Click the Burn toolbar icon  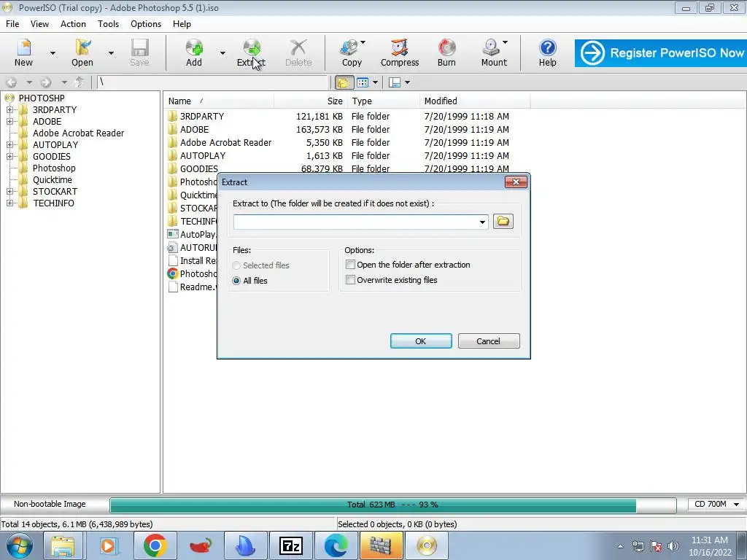point(446,52)
